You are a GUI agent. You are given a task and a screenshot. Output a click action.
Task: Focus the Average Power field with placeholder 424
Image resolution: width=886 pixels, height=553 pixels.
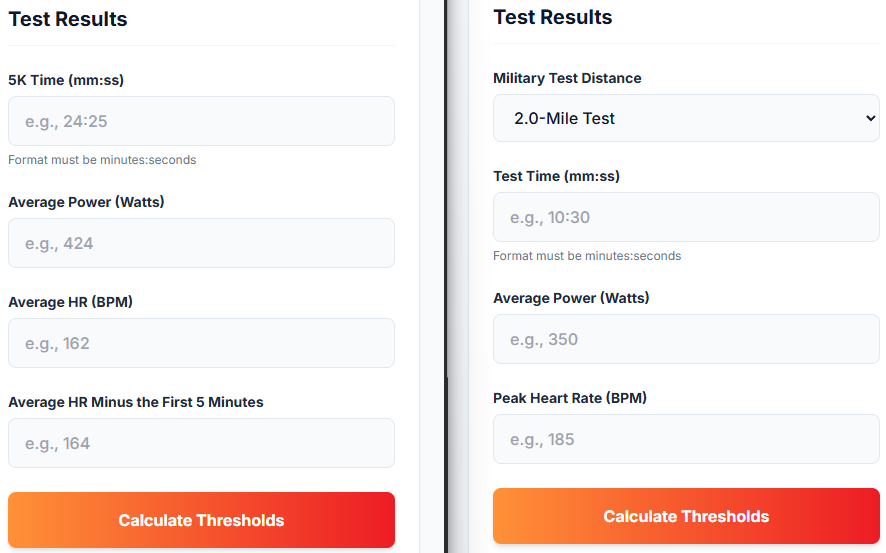pyautogui.click(x=201, y=243)
